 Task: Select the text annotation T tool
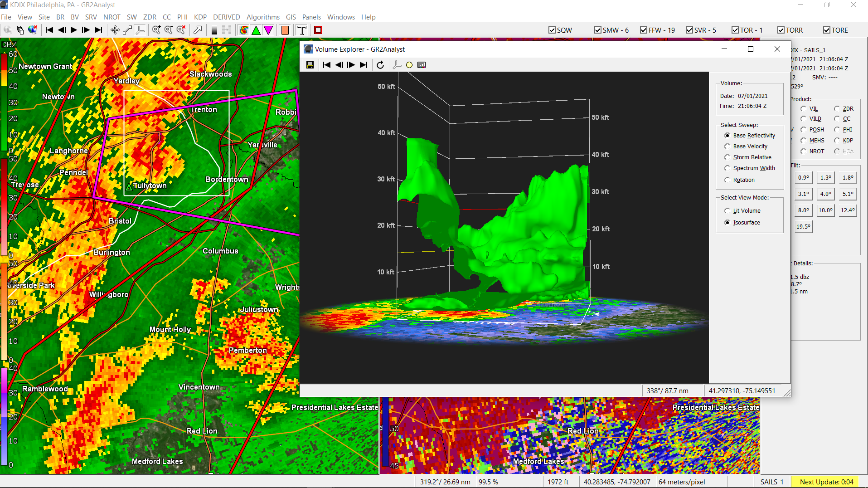[x=302, y=30]
